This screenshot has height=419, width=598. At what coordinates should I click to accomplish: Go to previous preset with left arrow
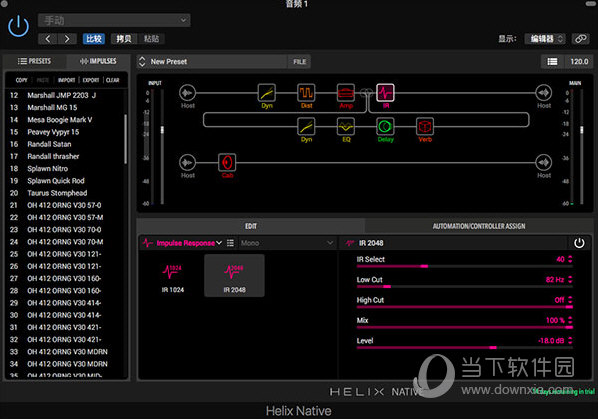pyautogui.click(x=48, y=39)
